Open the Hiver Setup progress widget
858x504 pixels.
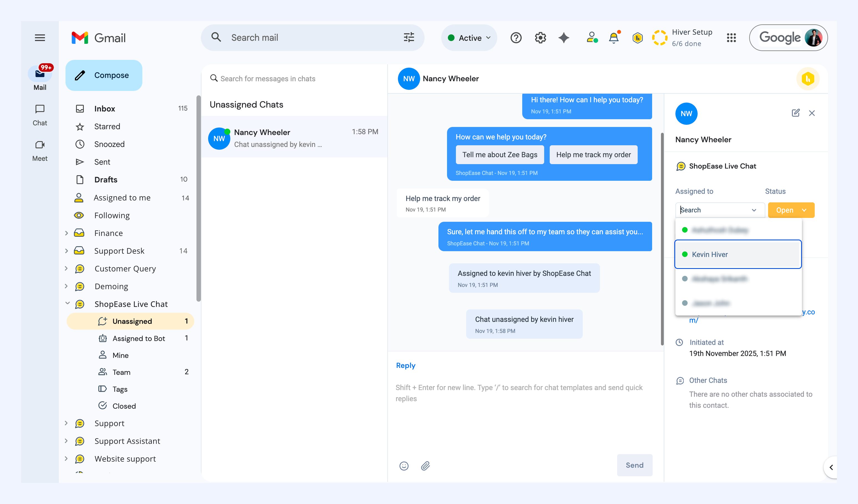click(x=682, y=38)
